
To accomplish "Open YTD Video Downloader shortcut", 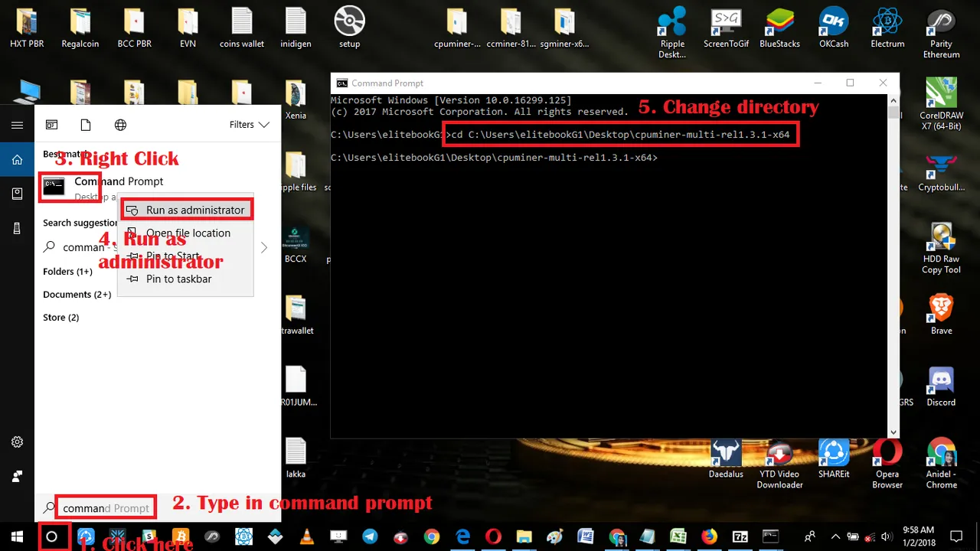I will pyautogui.click(x=779, y=464).
